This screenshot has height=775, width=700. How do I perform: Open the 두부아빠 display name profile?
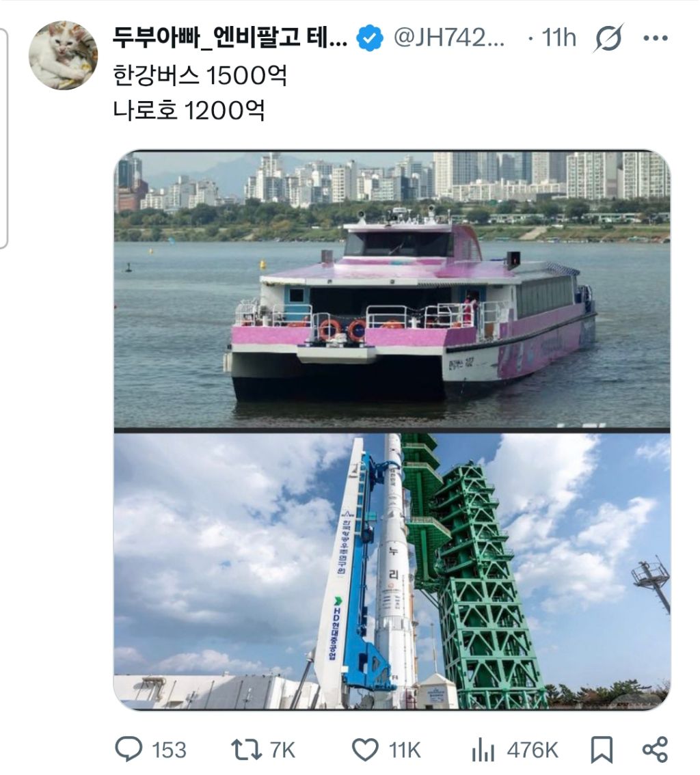(230, 38)
